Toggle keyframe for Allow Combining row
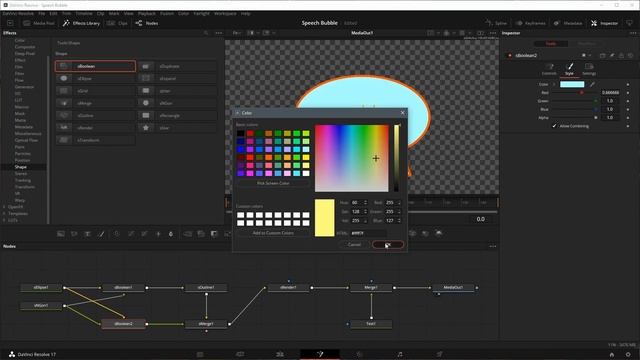 click(628, 126)
